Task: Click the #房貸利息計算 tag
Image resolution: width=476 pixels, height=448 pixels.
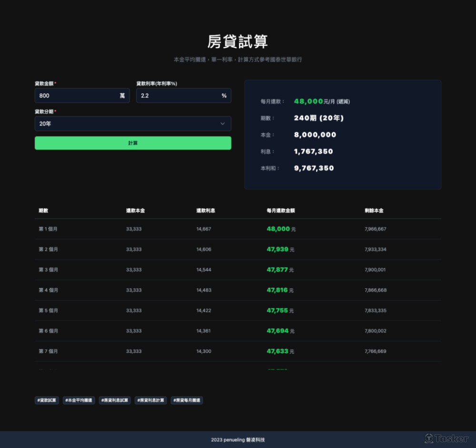Action: click(151, 400)
